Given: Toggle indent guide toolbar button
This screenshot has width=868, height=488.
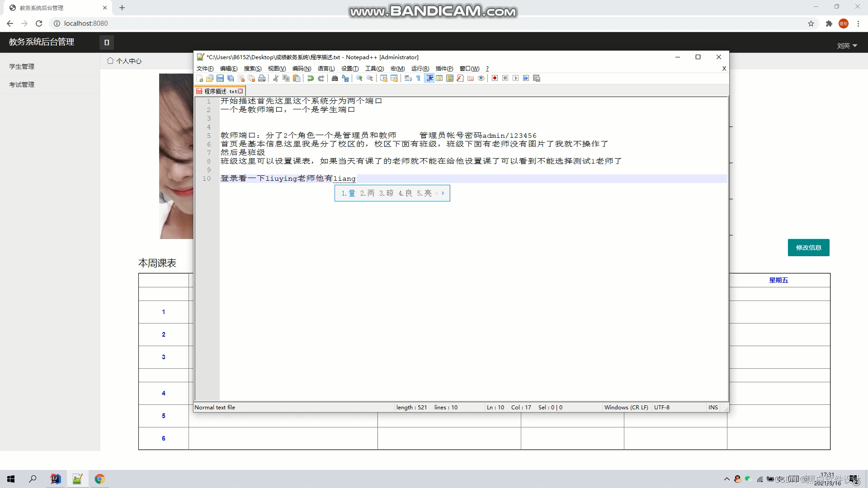Looking at the screenshot, I should pos(429,78).
